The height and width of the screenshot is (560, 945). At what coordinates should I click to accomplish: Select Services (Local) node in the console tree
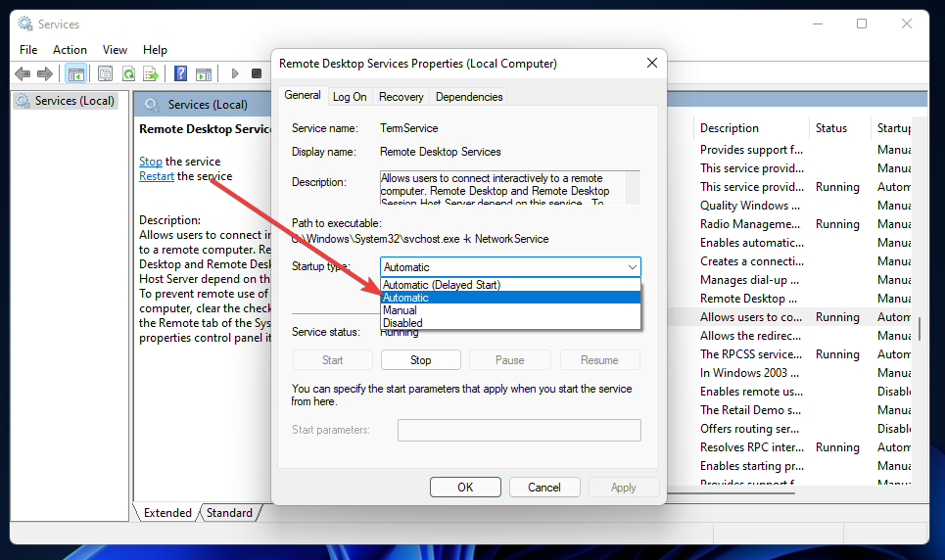[x=65, y=101]
